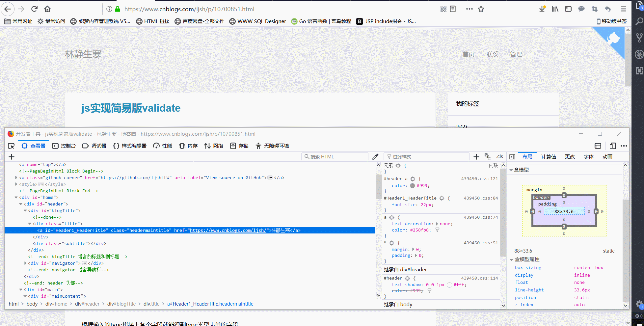Toggle responsive design mode icon

(613, 146)
